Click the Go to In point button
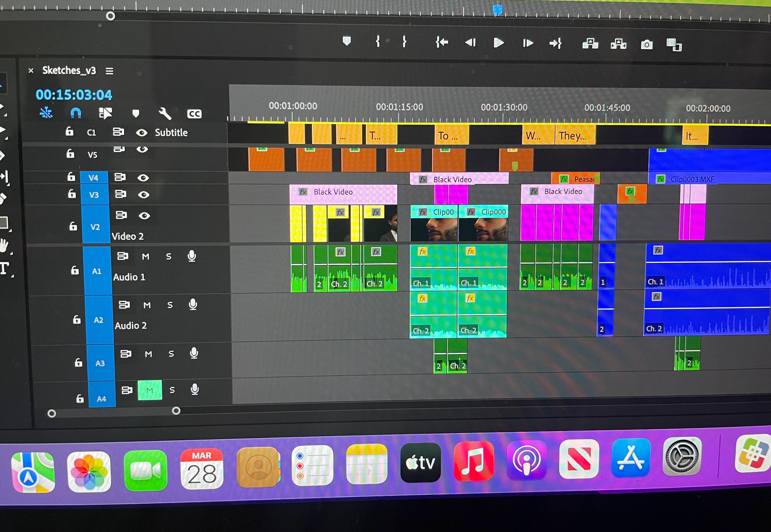The height and width of the screenshot is (532, 771). [x=442, y=42]
